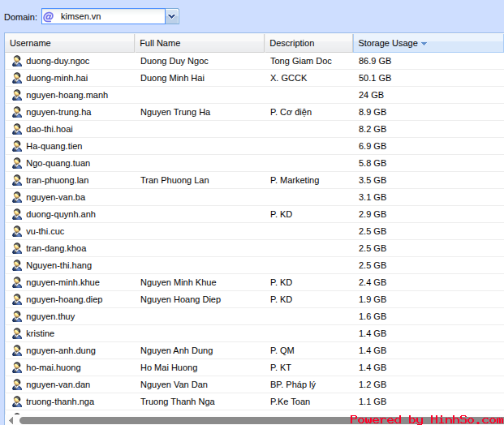Click the Description column header
This screenshot has height=425, width=504.
coord(308,43)
